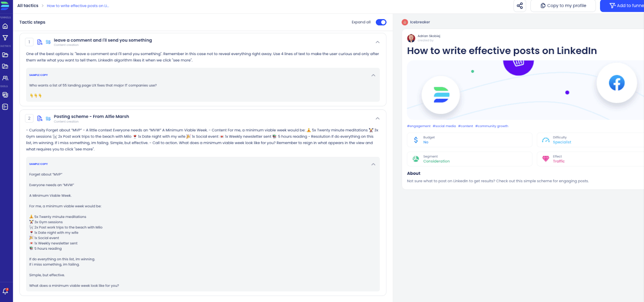Click 'Forget about MVP' sample line
The height and width of the screenshot is (302, 644).
45,175
